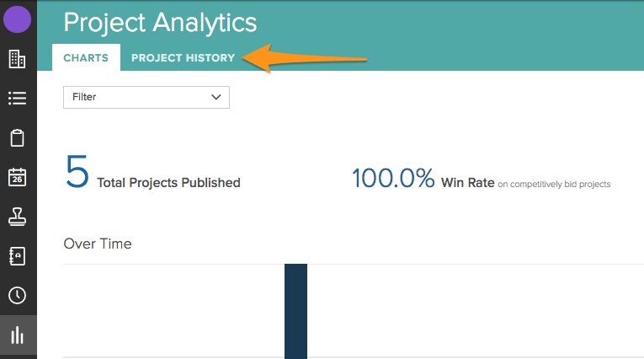
Task: Click the Total Projects Published label
Action: 168,183
